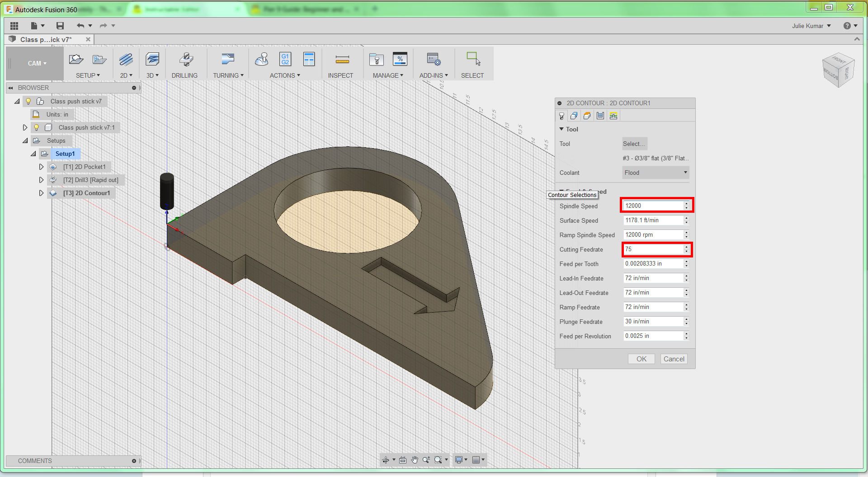Select the 3D milling strategy icon

click(x=152, y=59)
